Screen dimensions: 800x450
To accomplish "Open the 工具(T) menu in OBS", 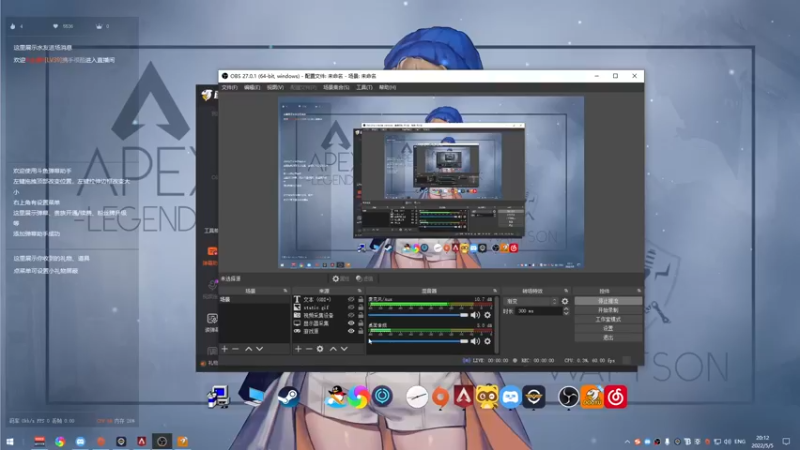I will tap(364, 87).
